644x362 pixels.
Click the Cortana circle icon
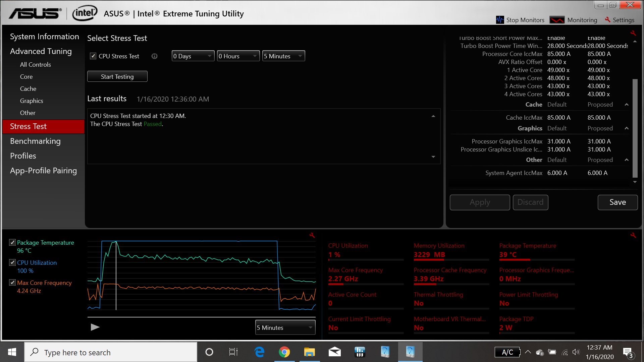coord(209,352)
